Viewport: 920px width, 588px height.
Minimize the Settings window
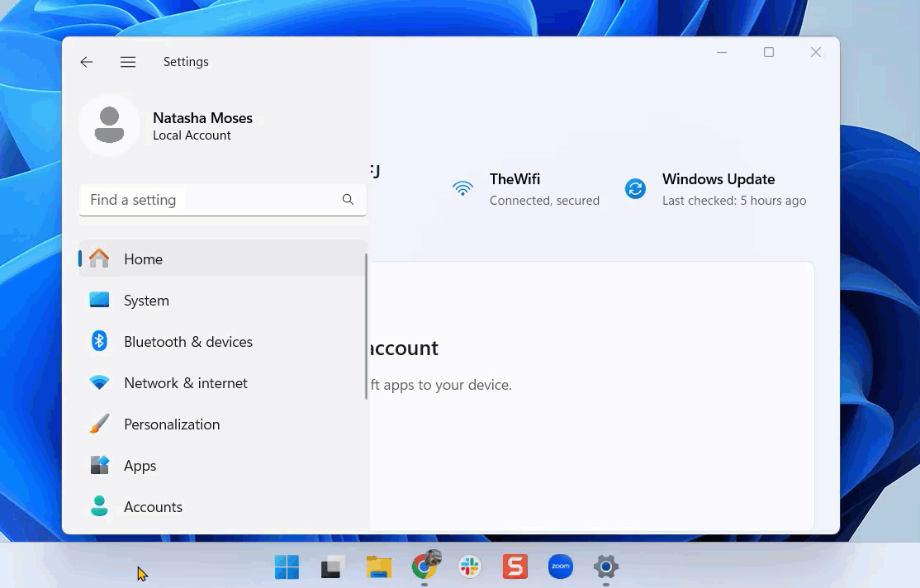click(722, 52)
